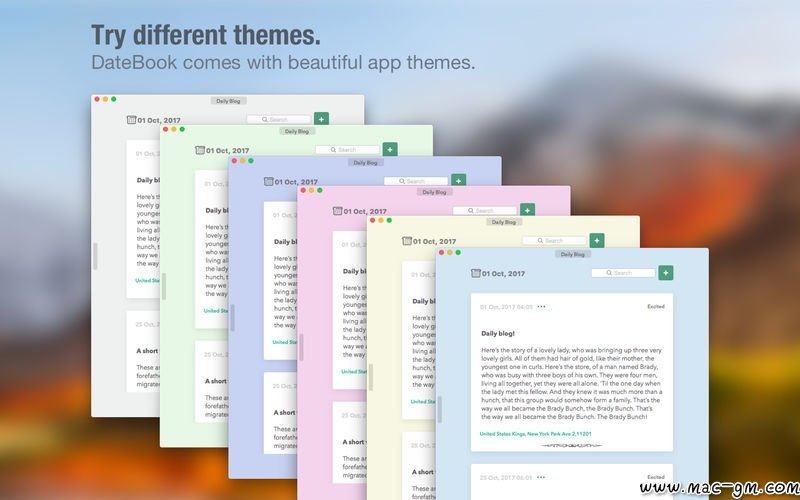Image resolution: width=800 pixels, height=500 pixels.
Task: Click the Brady Bunch entry body text
Action: click(571, 383)
